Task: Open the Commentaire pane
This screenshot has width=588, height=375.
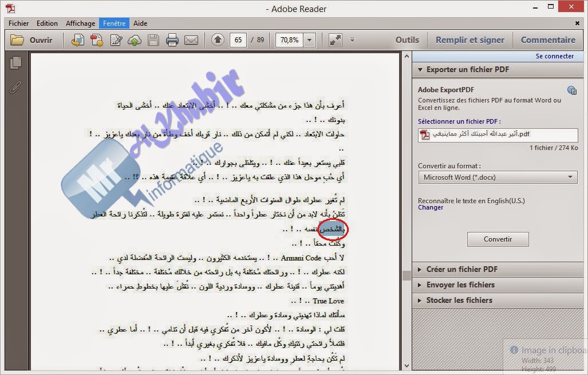Action: point(548,40)
